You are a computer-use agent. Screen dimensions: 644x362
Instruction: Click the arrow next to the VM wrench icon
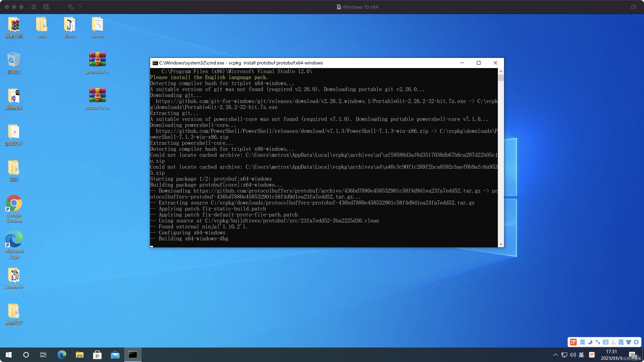coord(80,7)
